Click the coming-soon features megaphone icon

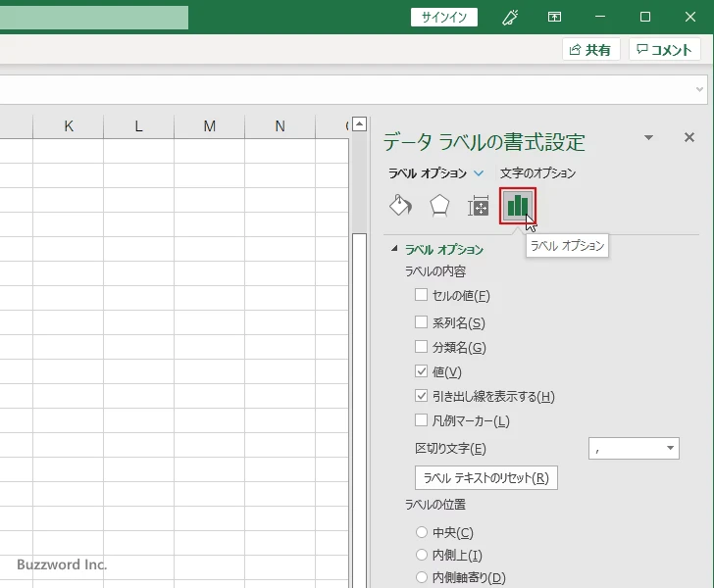(510, 18)
